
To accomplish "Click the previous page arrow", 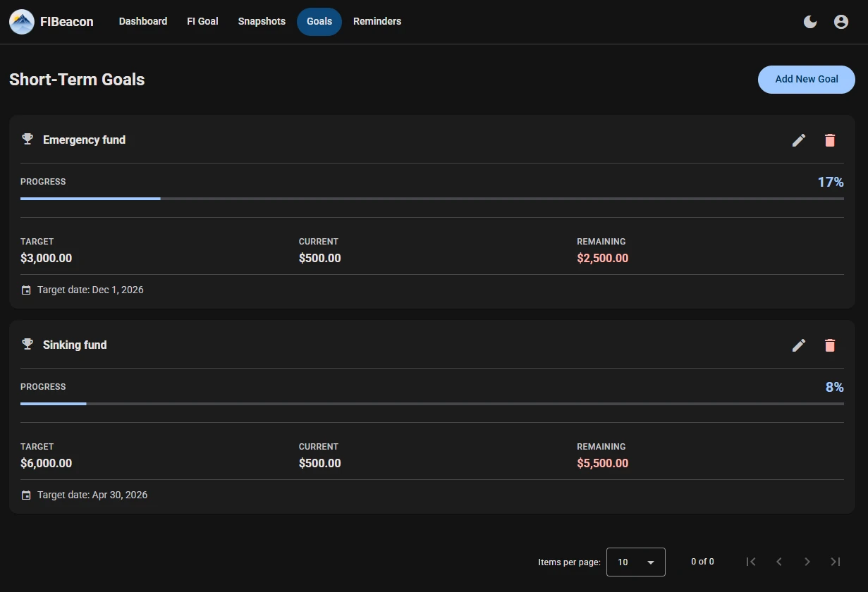I will coord(778,562).
